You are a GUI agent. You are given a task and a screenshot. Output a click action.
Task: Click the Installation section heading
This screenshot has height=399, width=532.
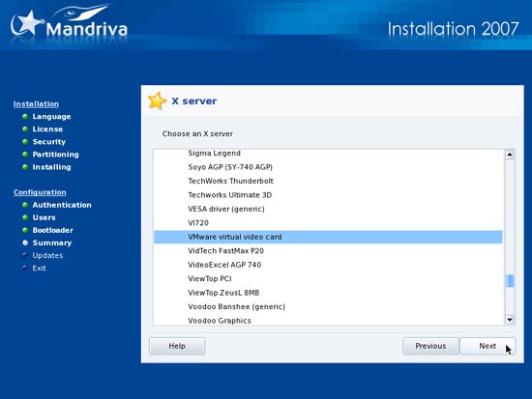pyautogui.click(x=36, y=104)
